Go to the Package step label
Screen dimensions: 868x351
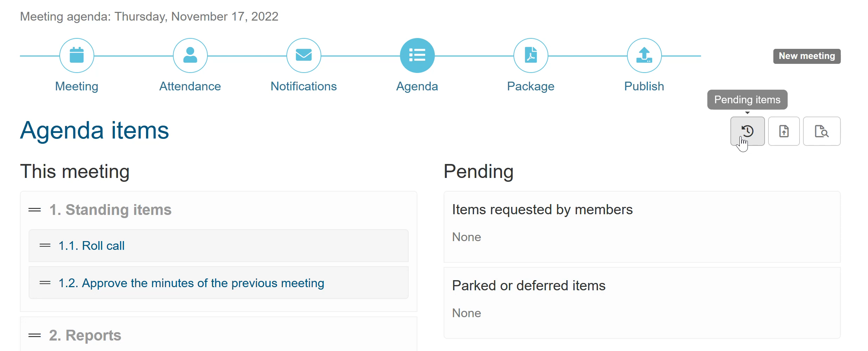coord(531,86)
